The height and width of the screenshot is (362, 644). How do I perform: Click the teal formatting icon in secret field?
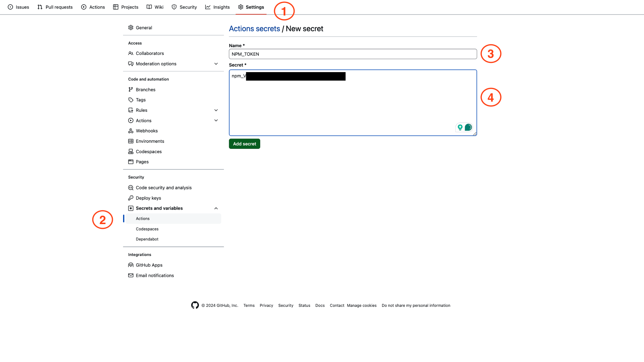click(x=468, y=127)
